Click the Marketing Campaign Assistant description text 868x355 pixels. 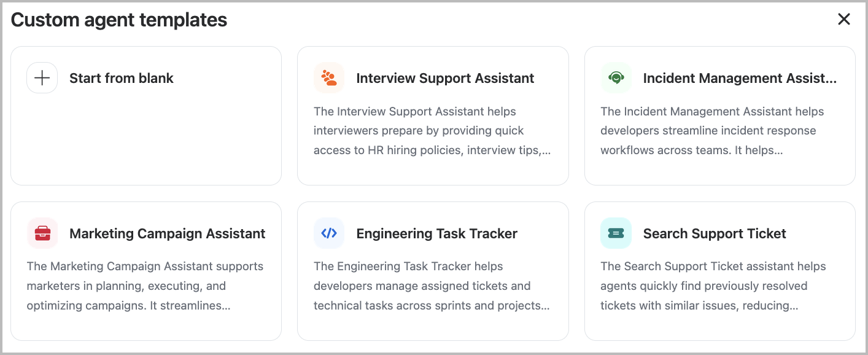click(145, 286)
